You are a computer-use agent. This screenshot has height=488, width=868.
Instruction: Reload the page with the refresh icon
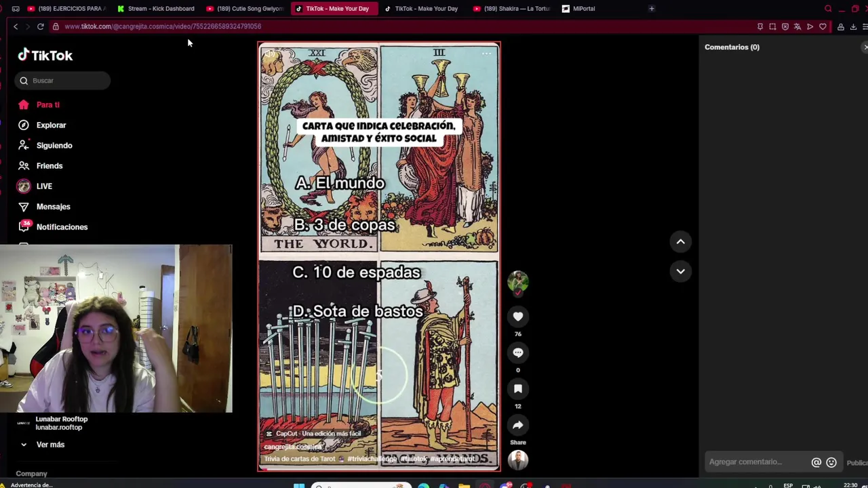click(41, 26)
